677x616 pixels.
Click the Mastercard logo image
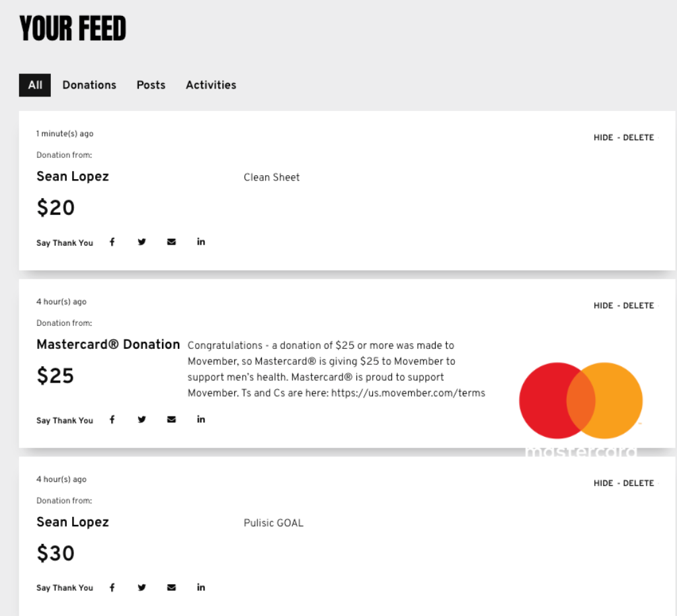(580, 406)
